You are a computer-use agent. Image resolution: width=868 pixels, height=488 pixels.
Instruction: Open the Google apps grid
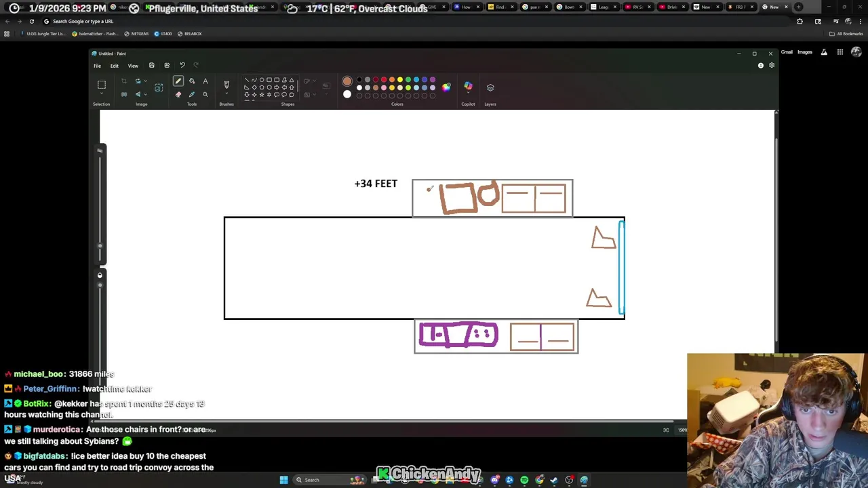pyautogui.click(x=840, y=52)
